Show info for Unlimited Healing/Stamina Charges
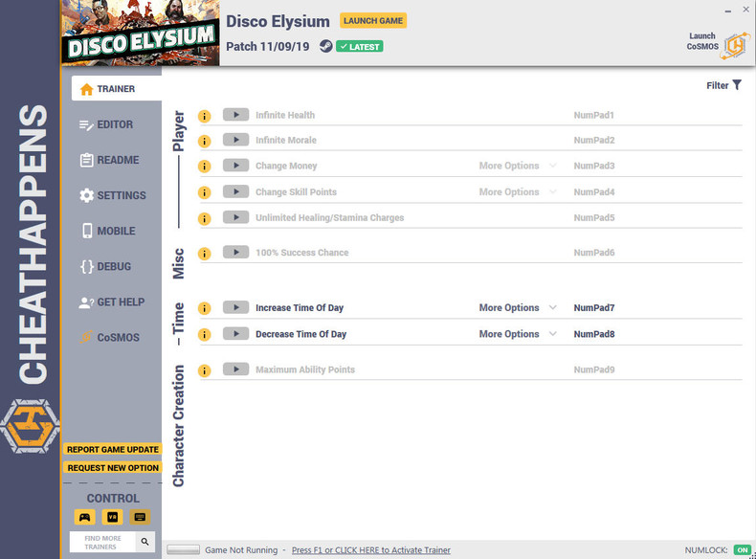The height and width of the screenshot is (559, 756). point(205,218)
